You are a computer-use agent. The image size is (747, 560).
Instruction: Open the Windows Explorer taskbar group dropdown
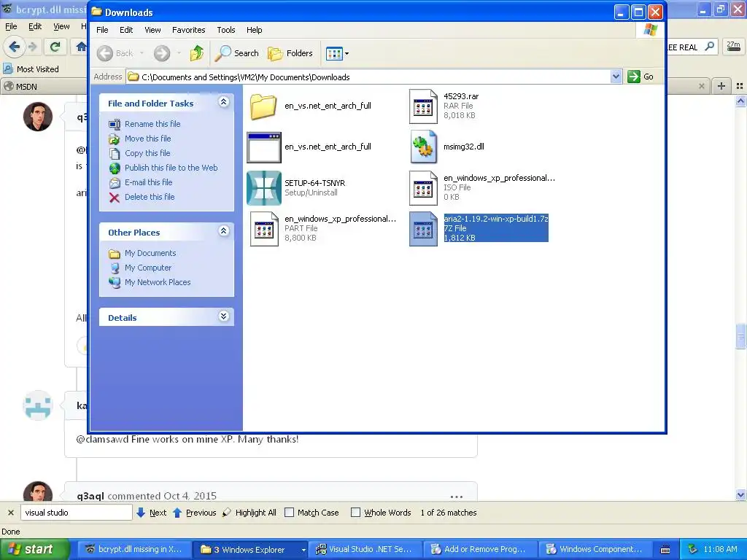click(303, 550)
